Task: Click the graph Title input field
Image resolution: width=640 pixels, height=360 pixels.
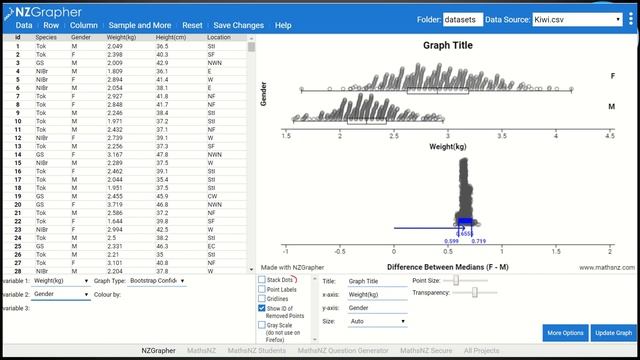Action: [378, 281]
